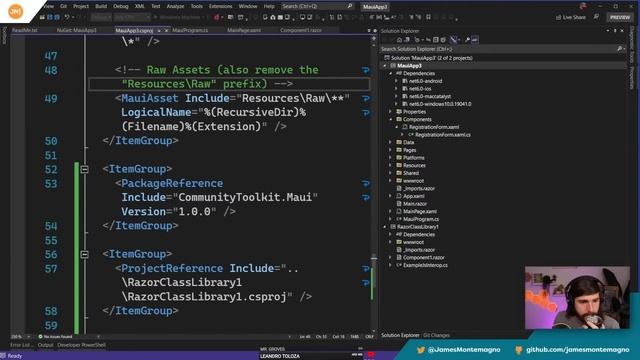This screenshot has height=360, width=640.
Task: Toggle Preview Selected Items in Solution Explorer
Action: point(475,40)
